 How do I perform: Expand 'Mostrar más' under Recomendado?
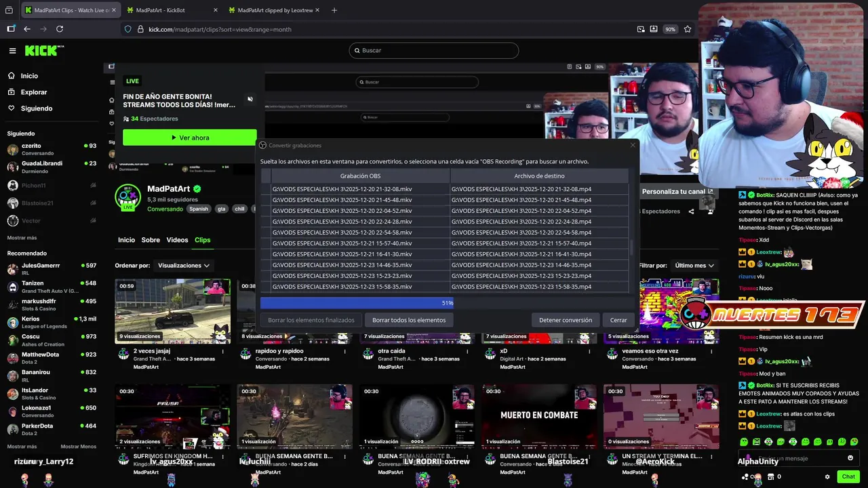(x=22, y=447)
